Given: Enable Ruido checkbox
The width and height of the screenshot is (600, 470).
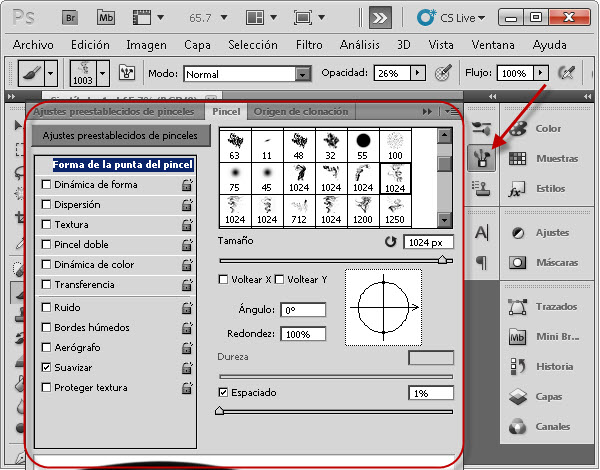Looking at the screenshot, I should (46, 307).
